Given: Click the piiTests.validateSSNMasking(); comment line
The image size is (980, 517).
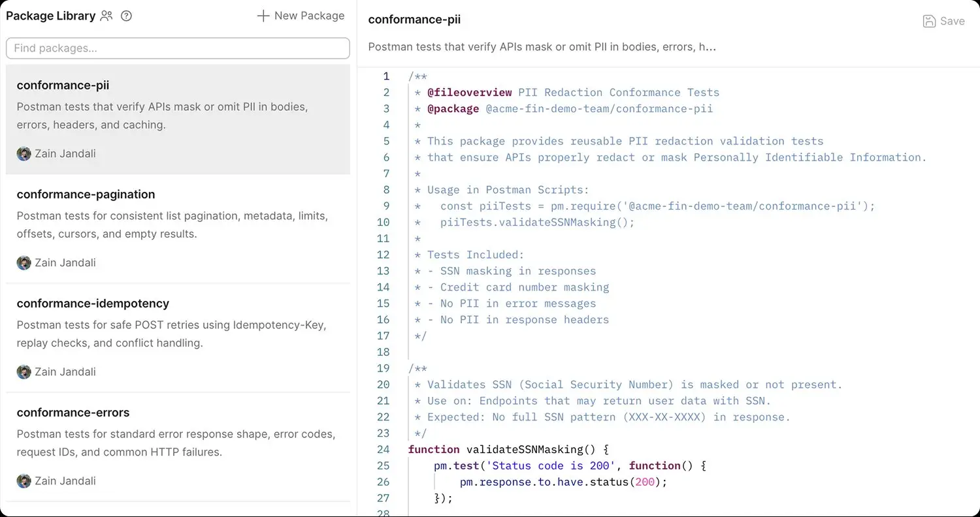Looking at the screenshot, I should click(525, 223).
